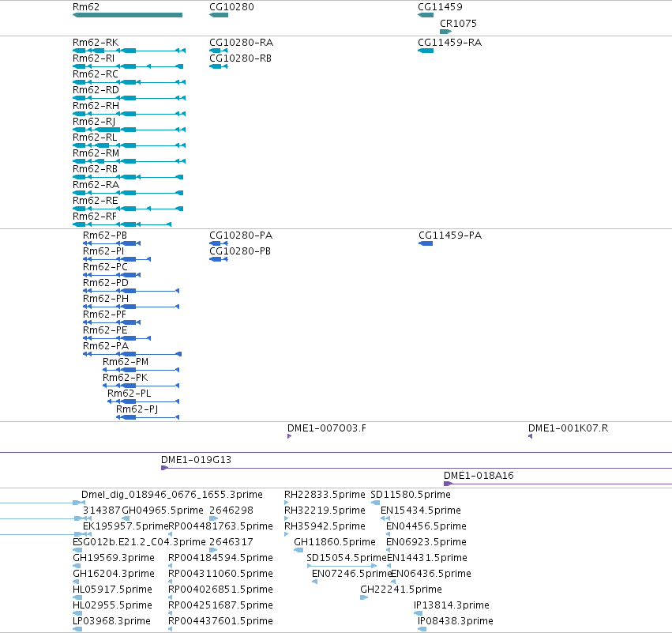Open transcript CG11459-RA label
This screenshot has width=672, height=633.
(449, 43)
